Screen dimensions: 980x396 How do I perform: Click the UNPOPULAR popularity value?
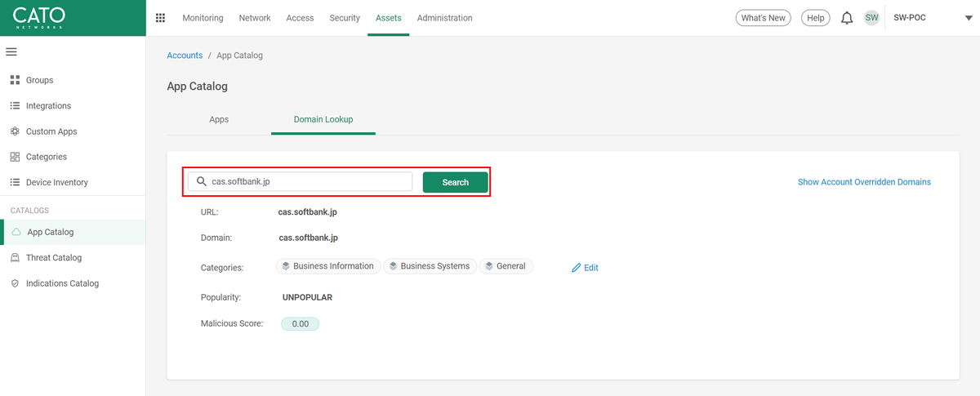[307, 297]
